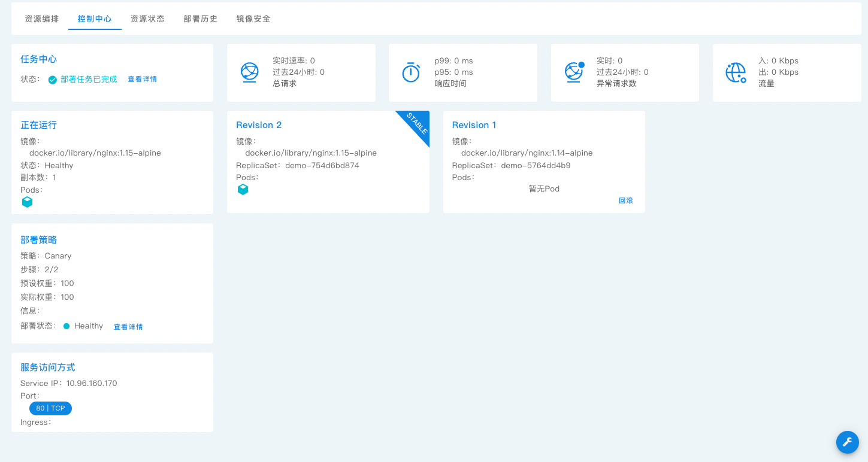Click the Healthy deployment status dot
The height and width of the screenshot is (462, 868).
pyautogui.click(x=66, y=326)
